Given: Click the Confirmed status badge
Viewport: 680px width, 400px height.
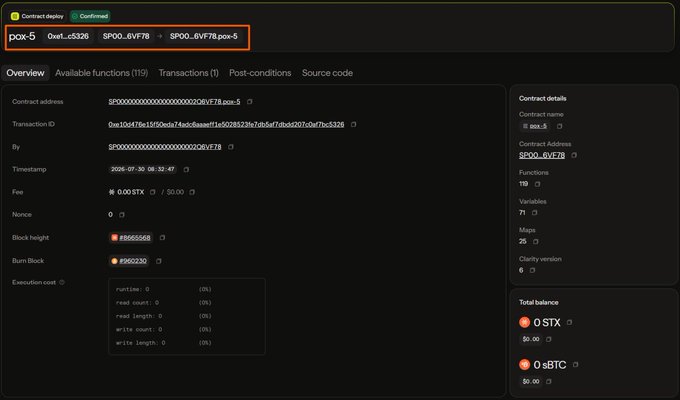Looking at the screenshot, I should pos(90,16).
